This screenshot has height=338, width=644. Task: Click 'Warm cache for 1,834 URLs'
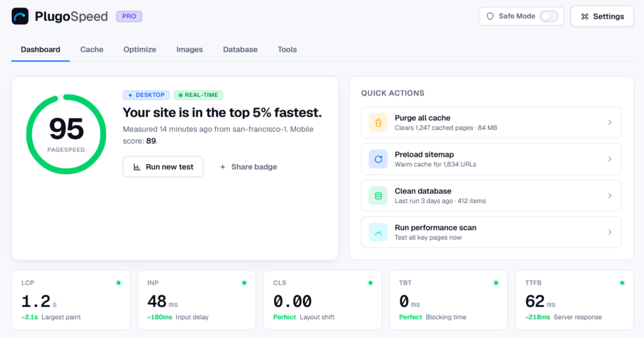(x=435, y=164)
